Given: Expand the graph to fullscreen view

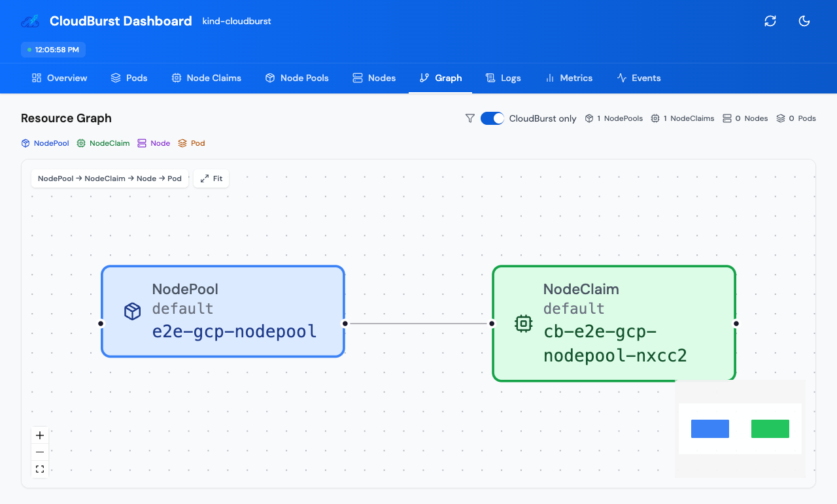Looking at the screenshot, I should pyautogui.click(x=40, y=469).
